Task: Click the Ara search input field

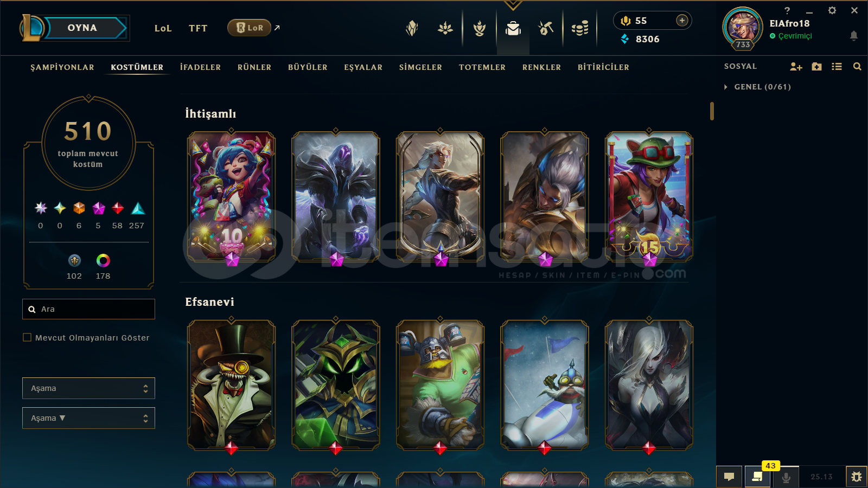Action: tap(88, 309)
